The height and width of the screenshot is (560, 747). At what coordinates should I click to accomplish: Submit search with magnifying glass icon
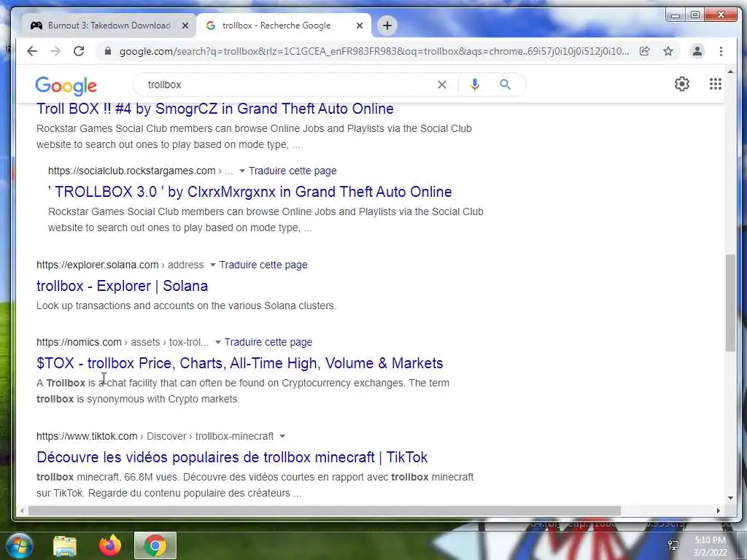click(x=505, y=85)
